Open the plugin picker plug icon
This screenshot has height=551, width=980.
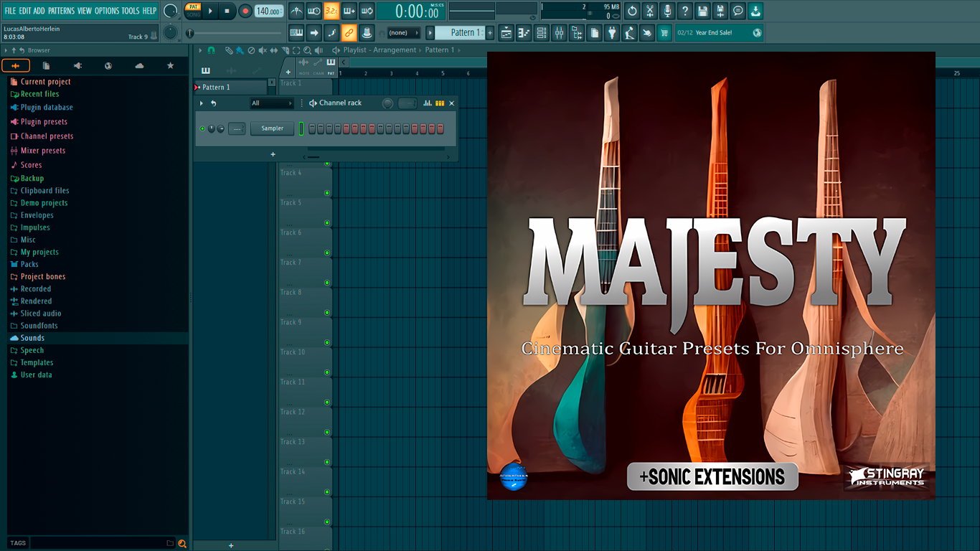(612, 32)
